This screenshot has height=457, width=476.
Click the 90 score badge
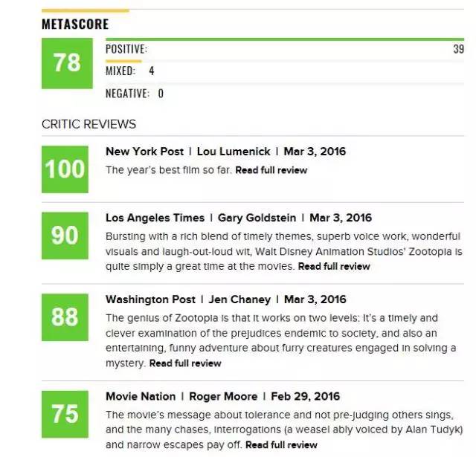[65, 235]
